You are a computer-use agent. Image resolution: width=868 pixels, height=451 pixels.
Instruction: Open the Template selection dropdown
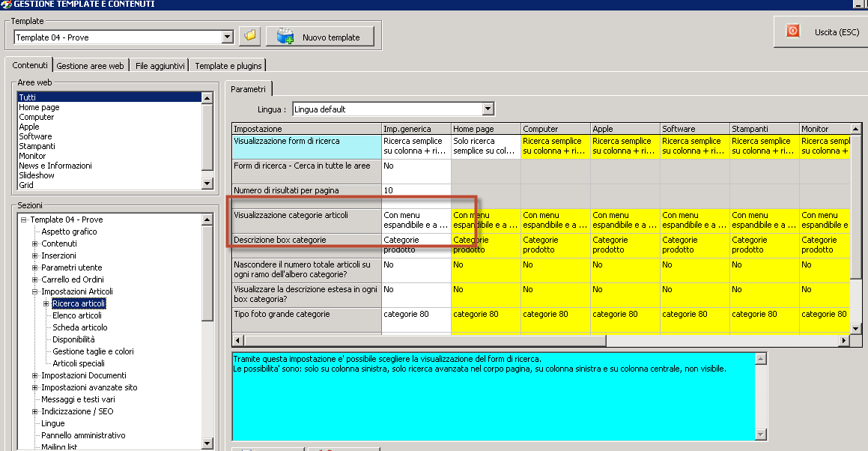[228, 37]
